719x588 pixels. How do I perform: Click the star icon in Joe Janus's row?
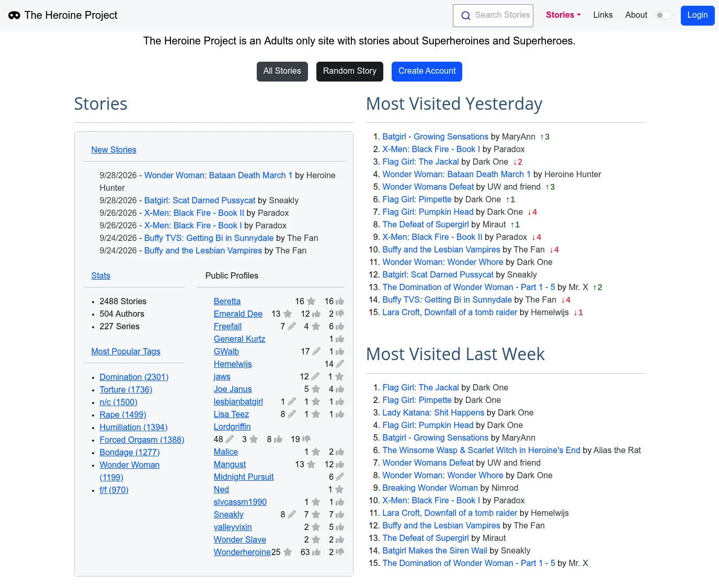tap(316, 389)
